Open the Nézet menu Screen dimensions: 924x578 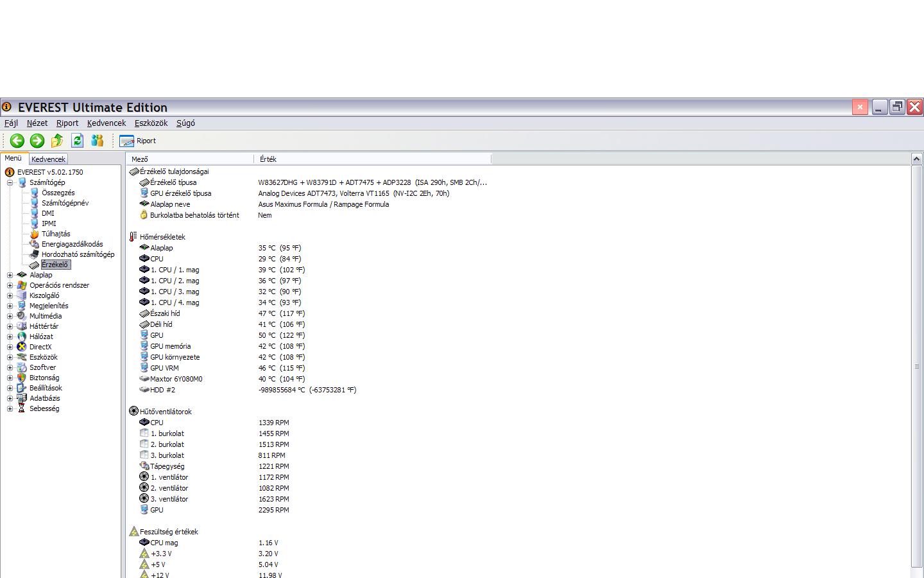(37, 123)
